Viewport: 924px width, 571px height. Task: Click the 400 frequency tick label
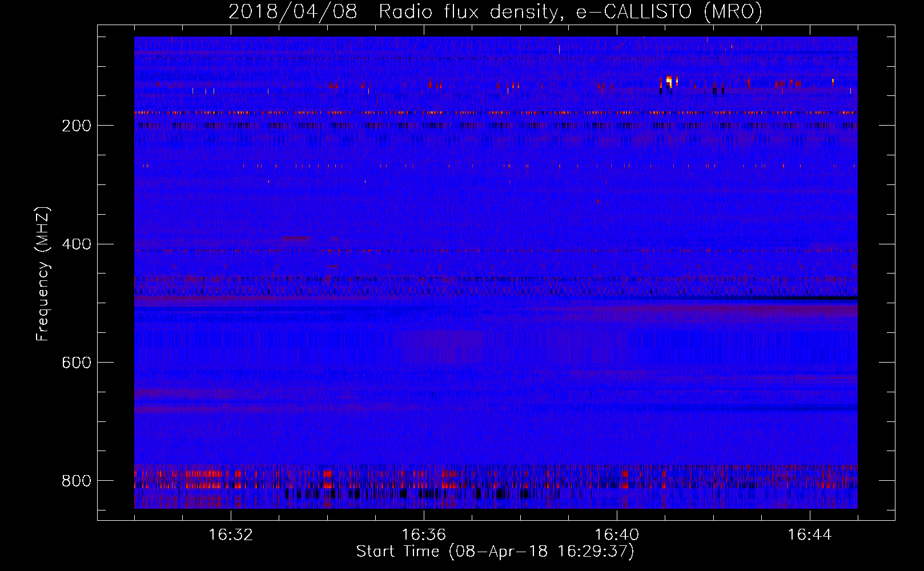pos(77,244)
